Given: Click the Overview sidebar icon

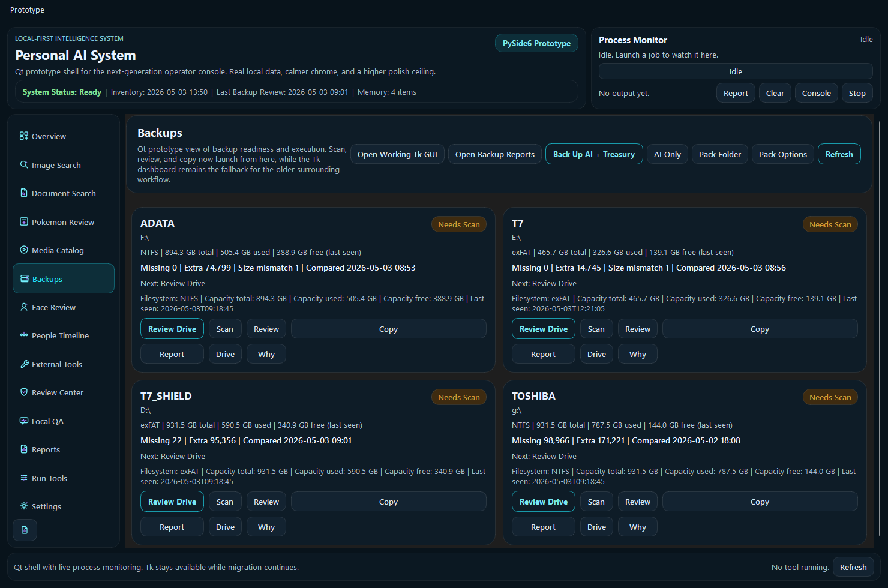Looking at the screenshot, I should 24,136.
